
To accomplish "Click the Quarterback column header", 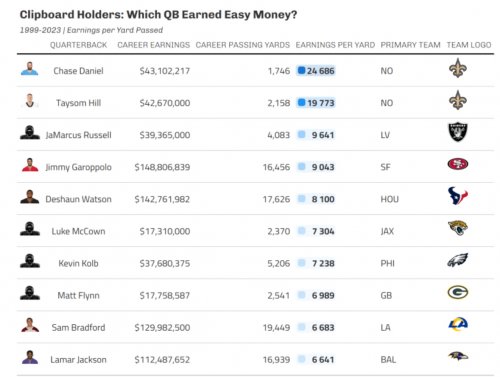I will coord(78,45).
